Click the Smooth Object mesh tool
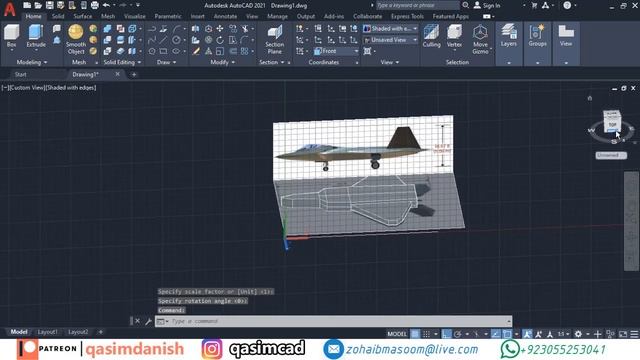640x360 pixels. click(76, 39)
